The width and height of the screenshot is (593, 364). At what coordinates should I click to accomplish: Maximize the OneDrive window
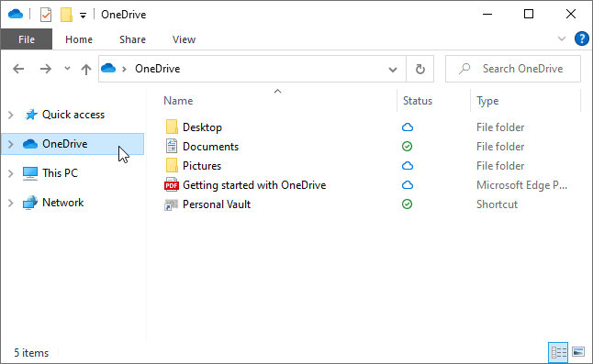pos(529,15)
